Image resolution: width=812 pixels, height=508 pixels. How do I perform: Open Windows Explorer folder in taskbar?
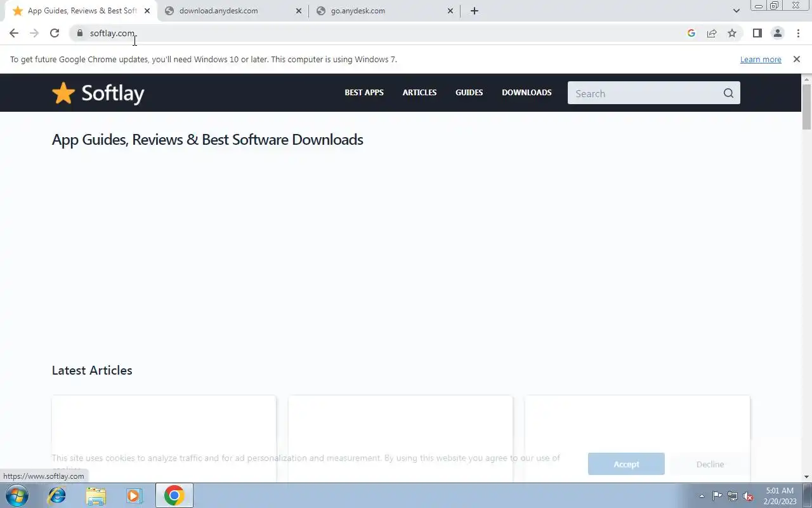tap(96, 495)
